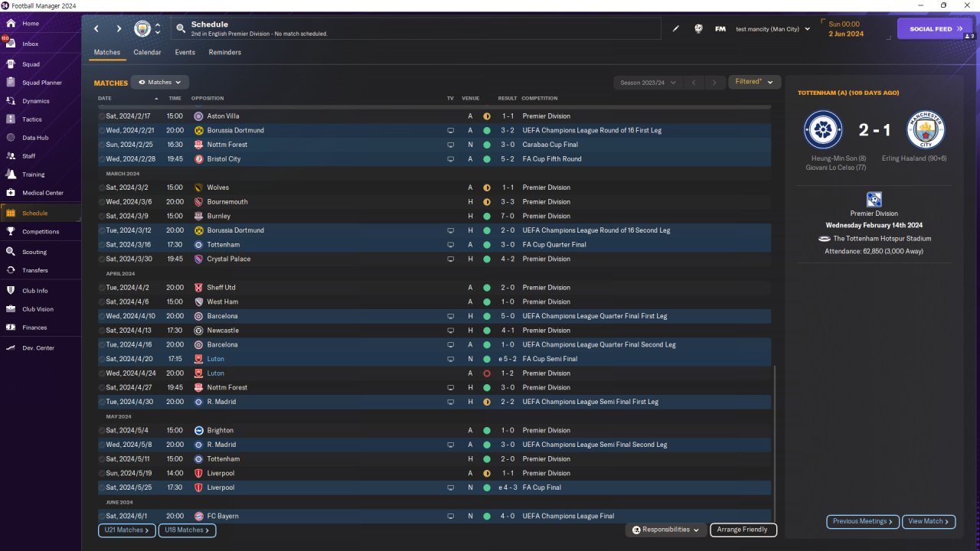Expand the Responsibilities dropdown
Screen dimensions: 980x551
665,530
